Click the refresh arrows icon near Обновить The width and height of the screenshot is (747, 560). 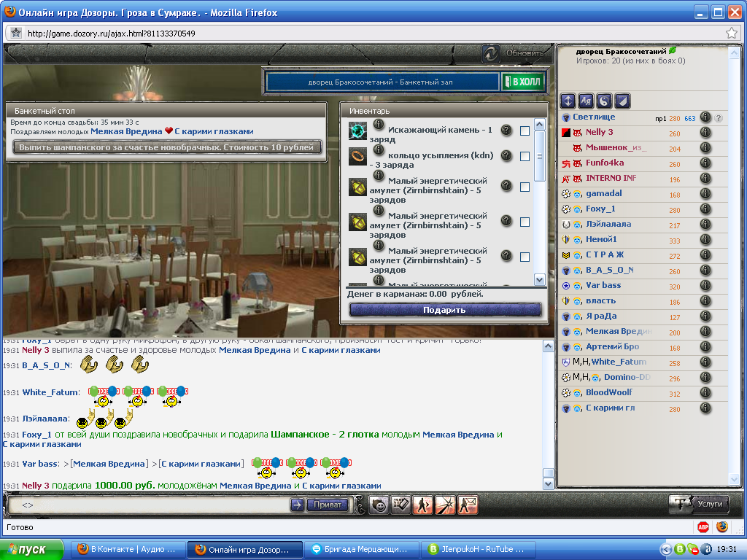click(x=490, y=53)
